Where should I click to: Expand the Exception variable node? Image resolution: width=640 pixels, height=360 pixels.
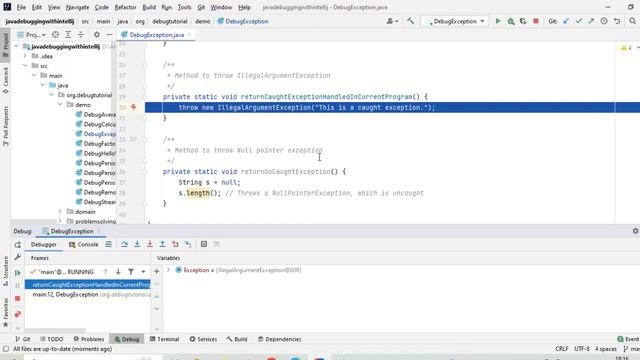tap(168, 270)
